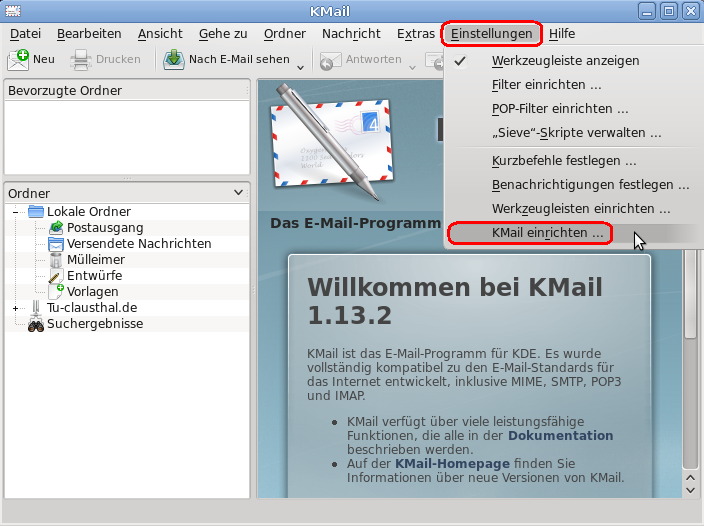Click the Bevorzugte Ordner panel header
This screenshot has width=704, height=526.
[127, 90]
